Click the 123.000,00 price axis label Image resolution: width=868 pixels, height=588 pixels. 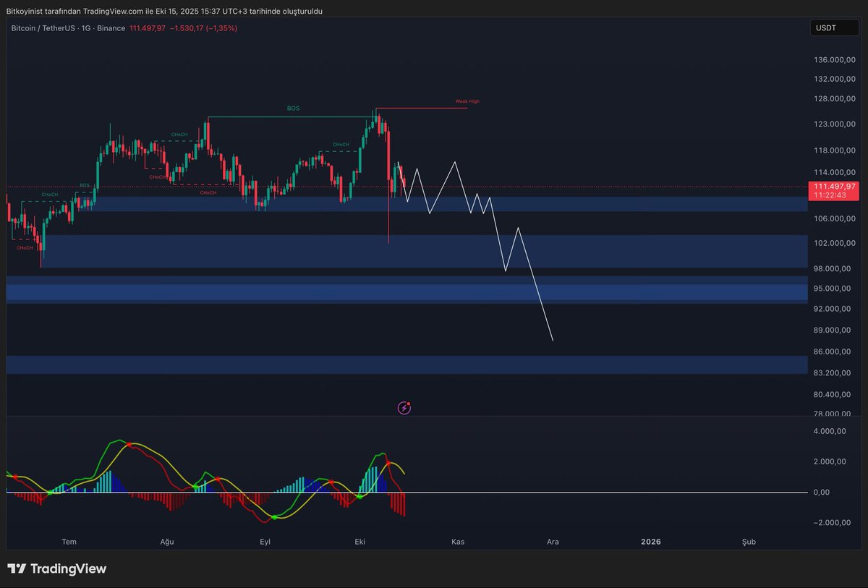point(835,124)
